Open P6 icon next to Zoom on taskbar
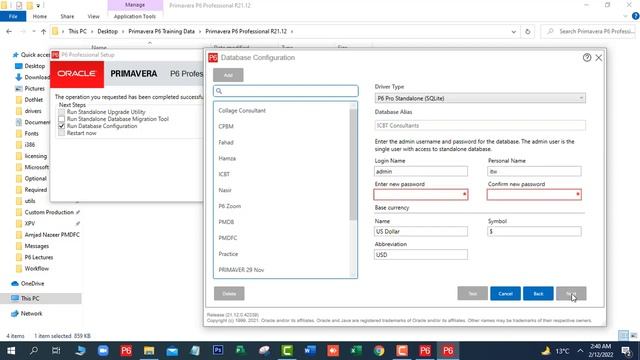640x360 pixels. tap(126, 351)
